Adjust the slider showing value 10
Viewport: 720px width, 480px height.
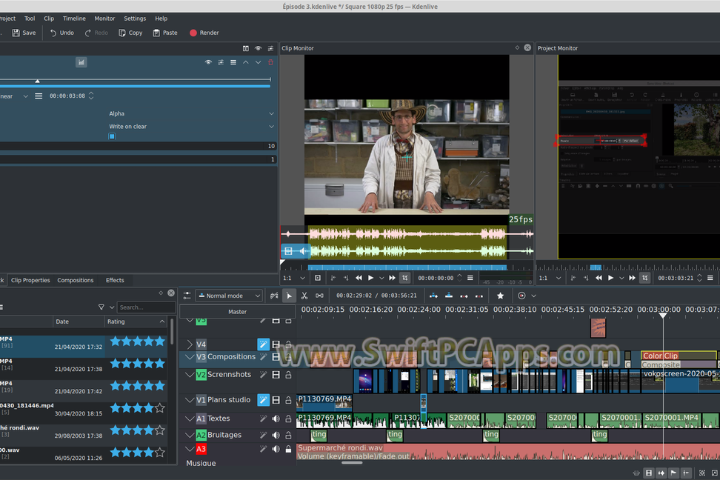138,146
